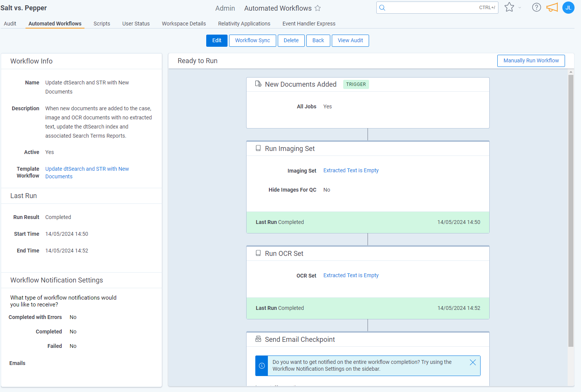This screenshot has width=581, height=392.
Task: Click the Edit button
Action: (217, 41)
